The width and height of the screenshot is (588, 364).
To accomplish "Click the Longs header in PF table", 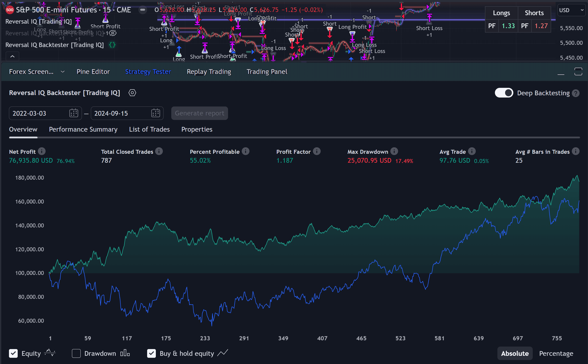I will click(501, 13).
